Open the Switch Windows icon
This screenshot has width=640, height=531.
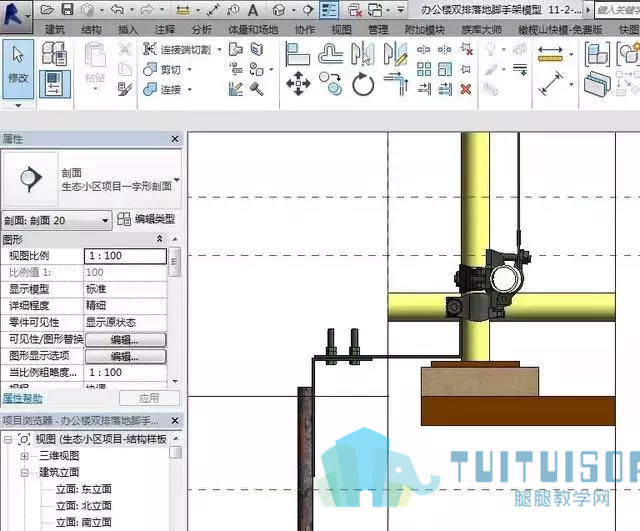375,10
